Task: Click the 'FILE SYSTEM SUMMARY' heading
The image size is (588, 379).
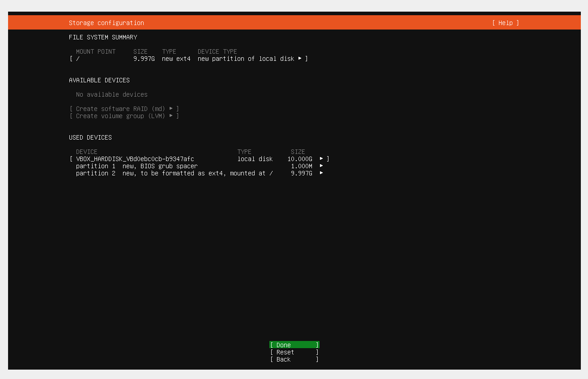Action: [103, 37]
